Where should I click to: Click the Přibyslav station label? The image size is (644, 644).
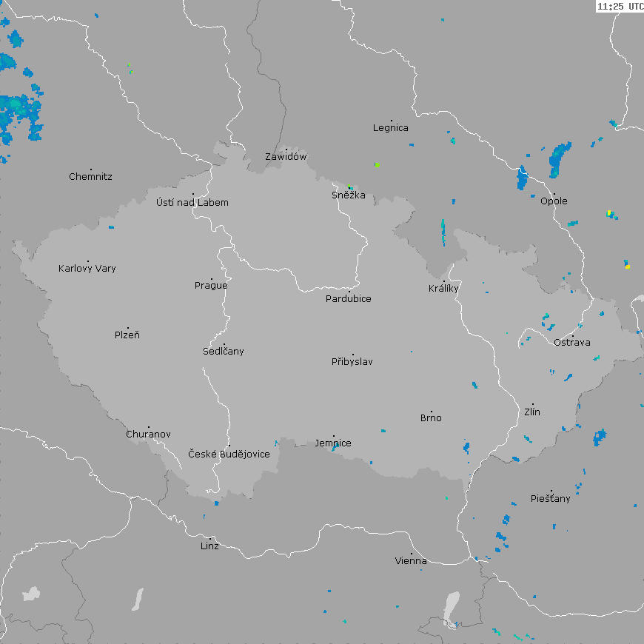click(x=352, y=362)
